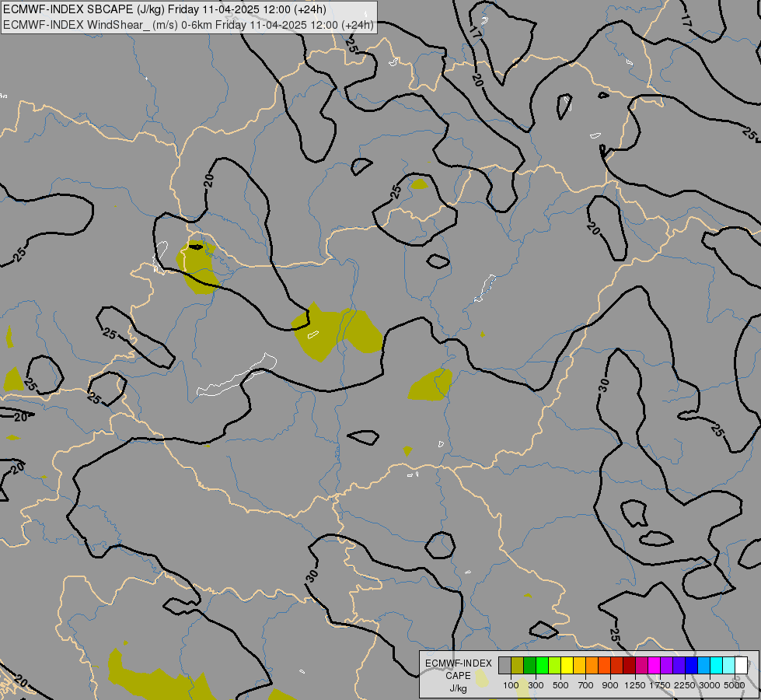Click the '700' legend value
The image size is (761, 700).
586,685
